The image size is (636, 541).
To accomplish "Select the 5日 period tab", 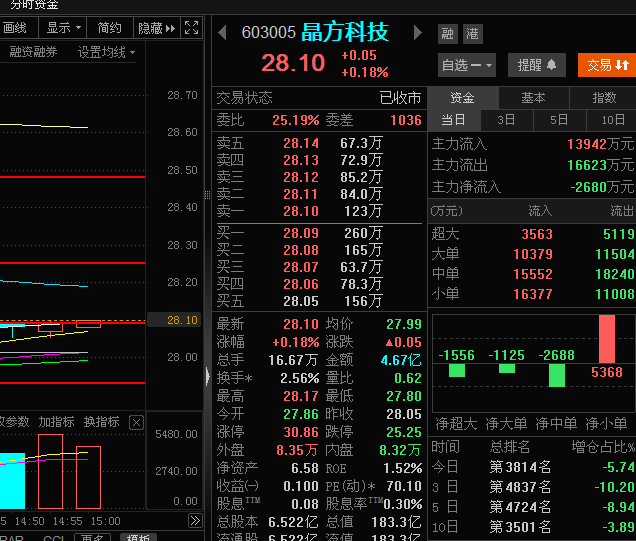I will click(559, 120).
